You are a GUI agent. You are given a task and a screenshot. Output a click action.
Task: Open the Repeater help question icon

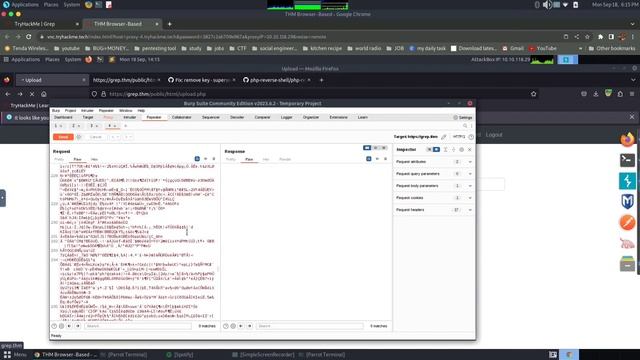[x=471, y=137]
